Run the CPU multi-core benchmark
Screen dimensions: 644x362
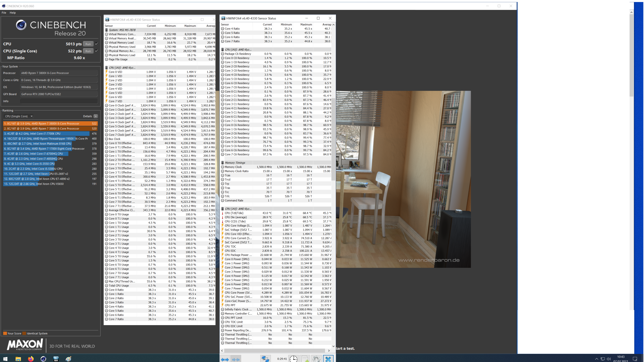coord(88,44)
